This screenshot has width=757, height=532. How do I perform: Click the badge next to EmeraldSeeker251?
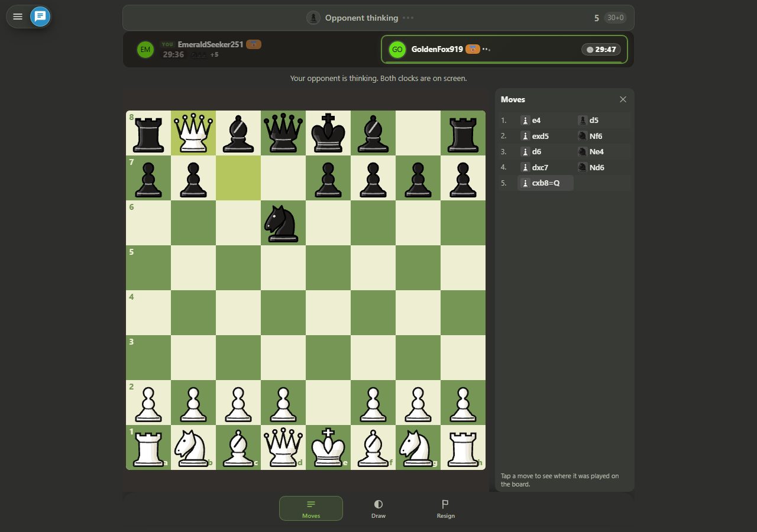point(254,44)
